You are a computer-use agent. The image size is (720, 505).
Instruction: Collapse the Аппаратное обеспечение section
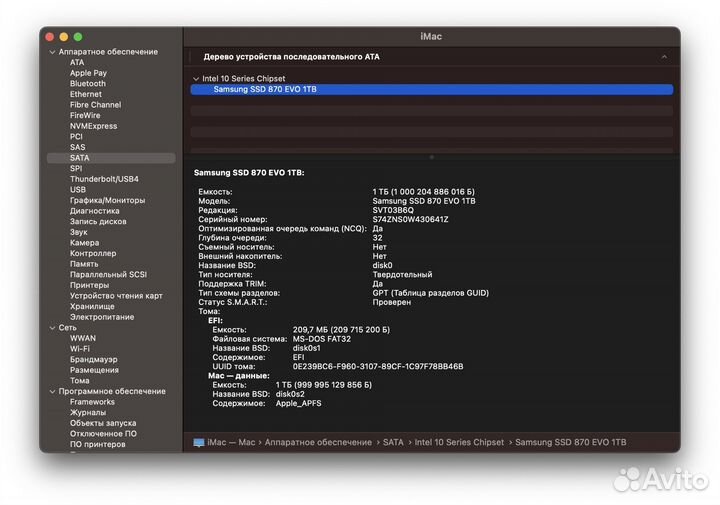tap(52, 52)
